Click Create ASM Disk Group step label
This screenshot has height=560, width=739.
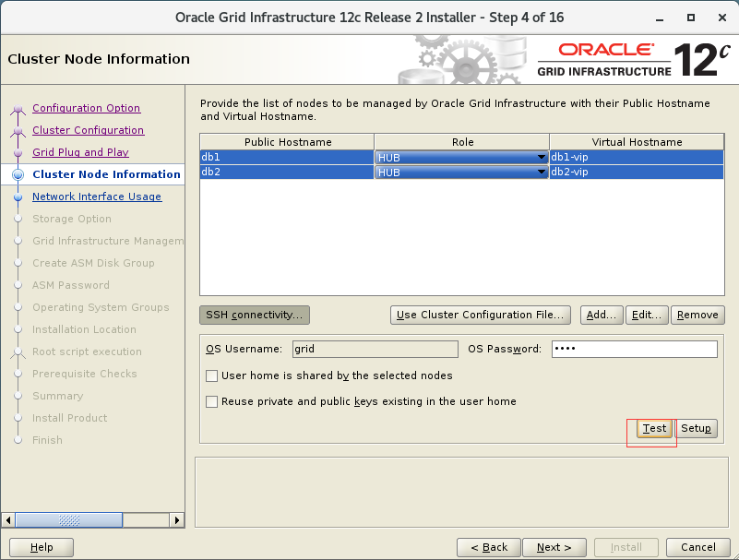pos(93,263)
